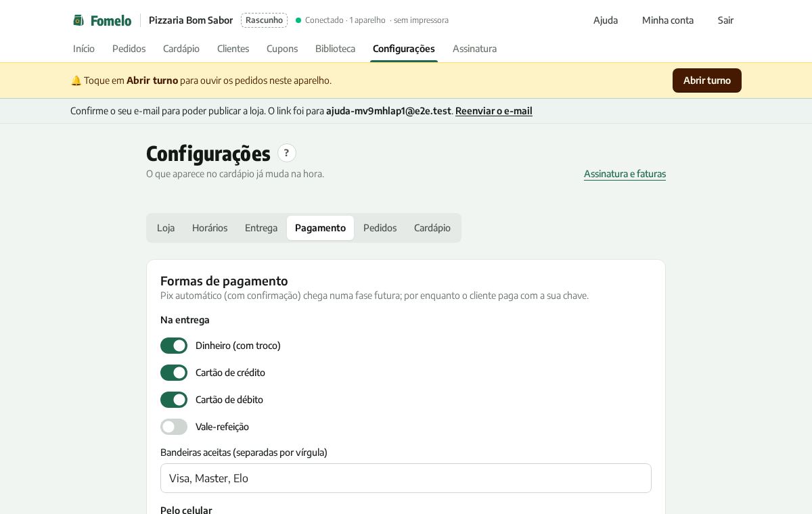The width and height of the screenshot is (812, 514).
Task: Click the 'Pelo celular' section label
Action: tap(186, 510)
